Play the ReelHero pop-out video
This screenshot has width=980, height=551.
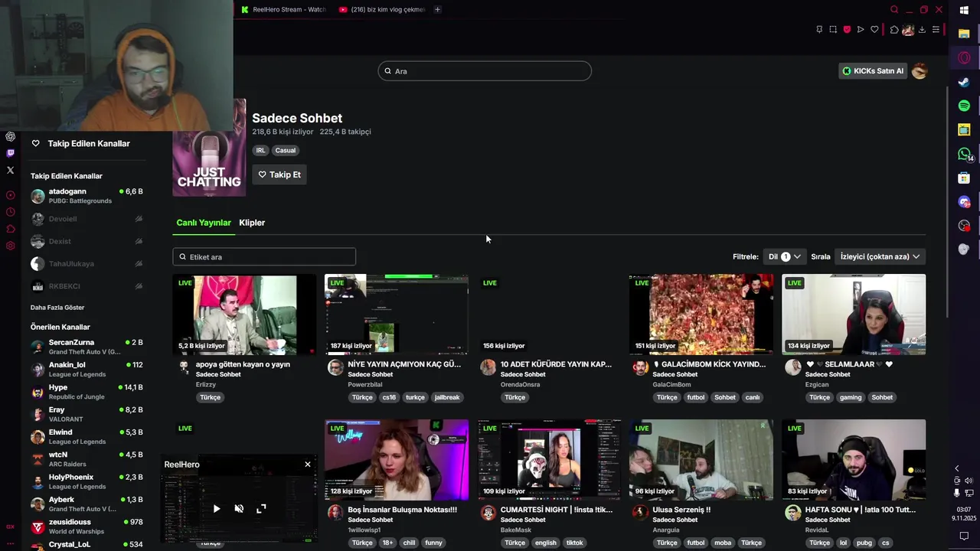(217, 508)
